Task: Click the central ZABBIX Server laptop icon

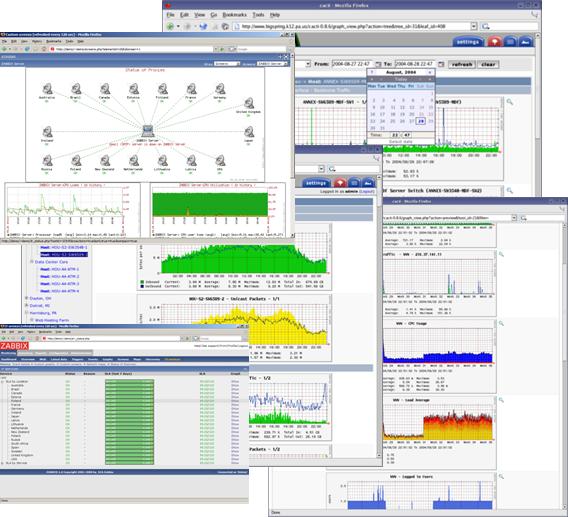Action: (147, 131)
